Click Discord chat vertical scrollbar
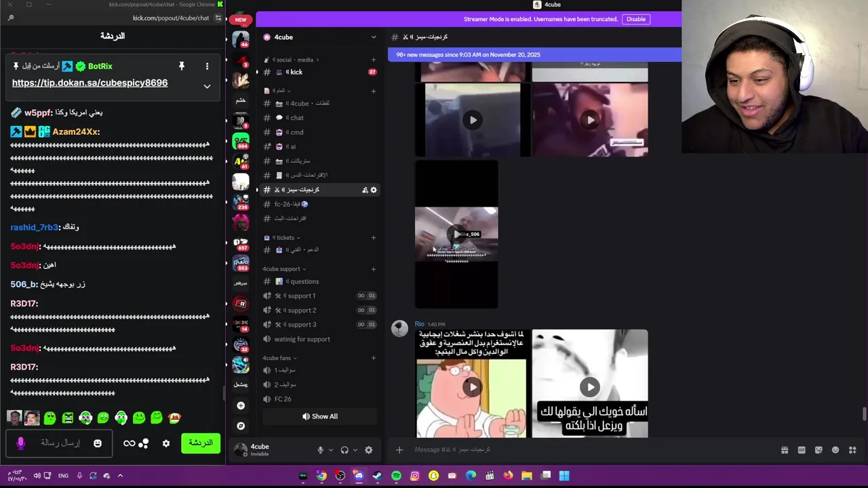Image resolution: width=868 pixels, height=488 pixels. (x=863, y=414)
